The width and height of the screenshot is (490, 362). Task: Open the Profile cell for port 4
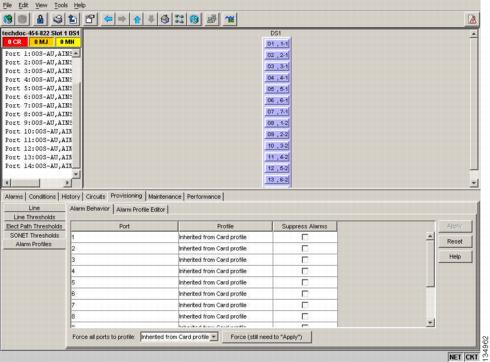(225, 271)
